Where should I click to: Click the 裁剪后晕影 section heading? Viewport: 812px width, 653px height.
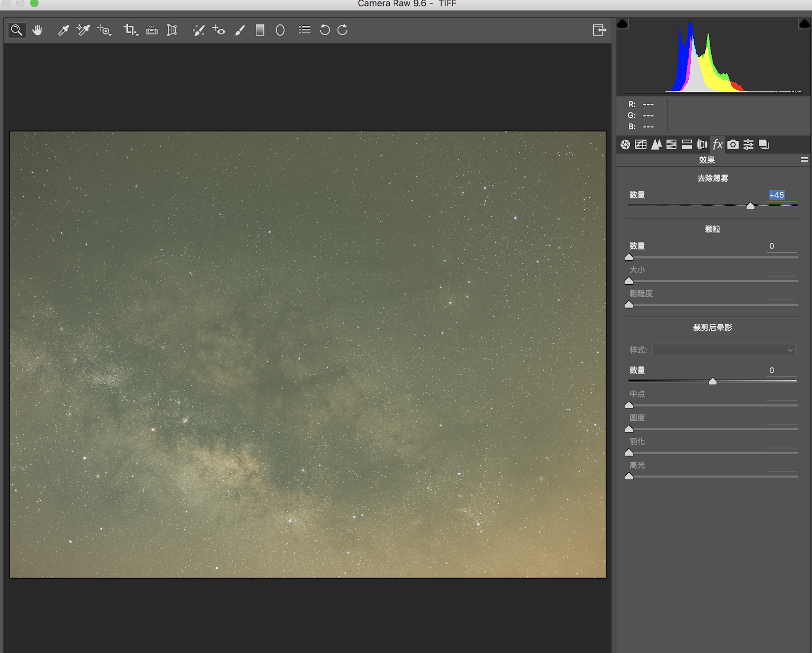pyautogui.click(x=713, y=328)
